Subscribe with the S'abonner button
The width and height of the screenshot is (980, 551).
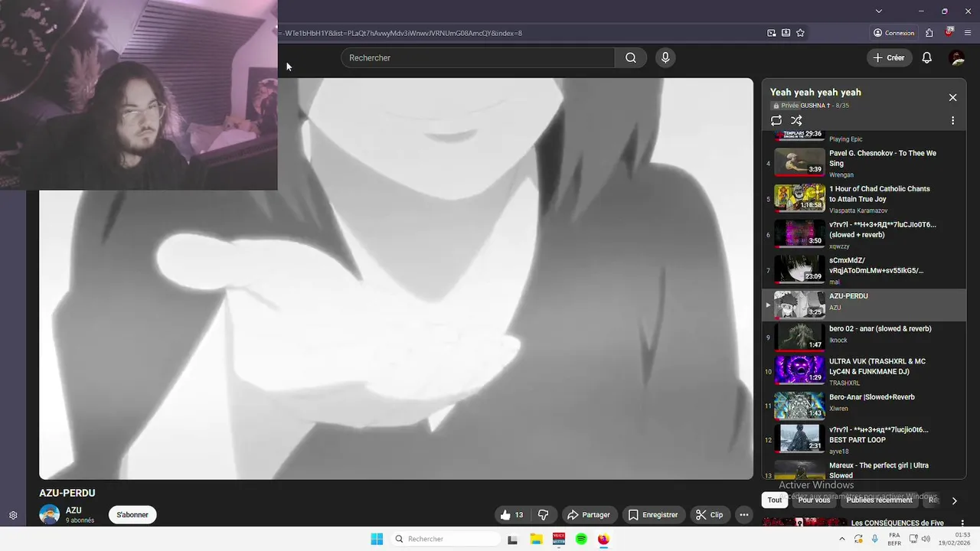pos(132,515)
